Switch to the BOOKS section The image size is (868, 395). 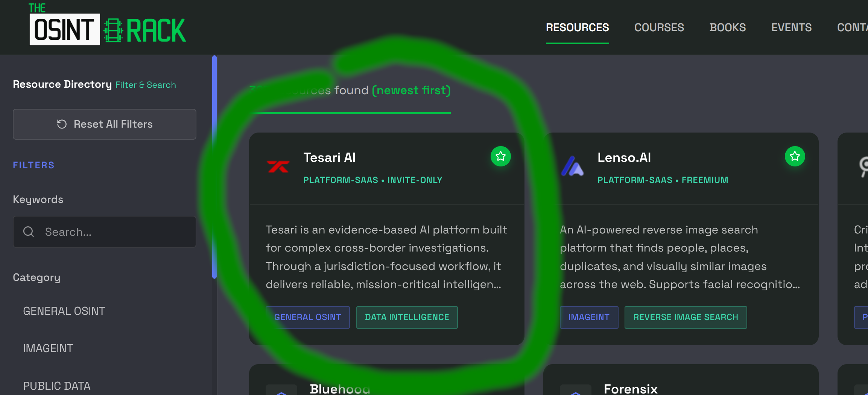(728, 27)
